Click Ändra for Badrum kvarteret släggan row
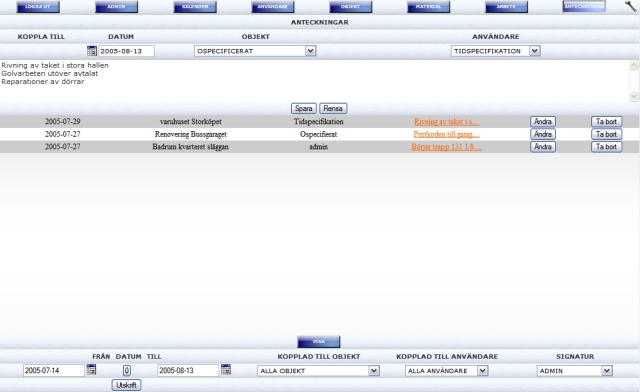The height and width of the screenshot is (392, 640). (543, 147)
